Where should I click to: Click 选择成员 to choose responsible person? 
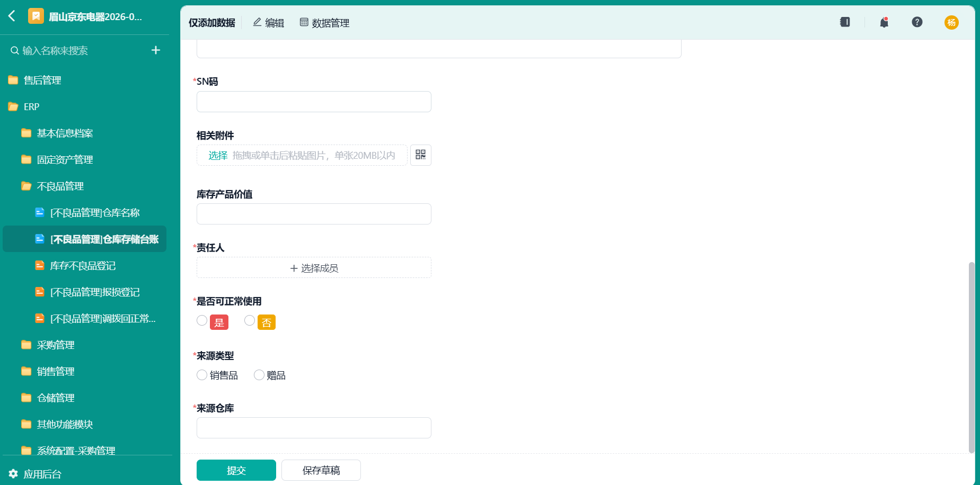coord(314,267)
